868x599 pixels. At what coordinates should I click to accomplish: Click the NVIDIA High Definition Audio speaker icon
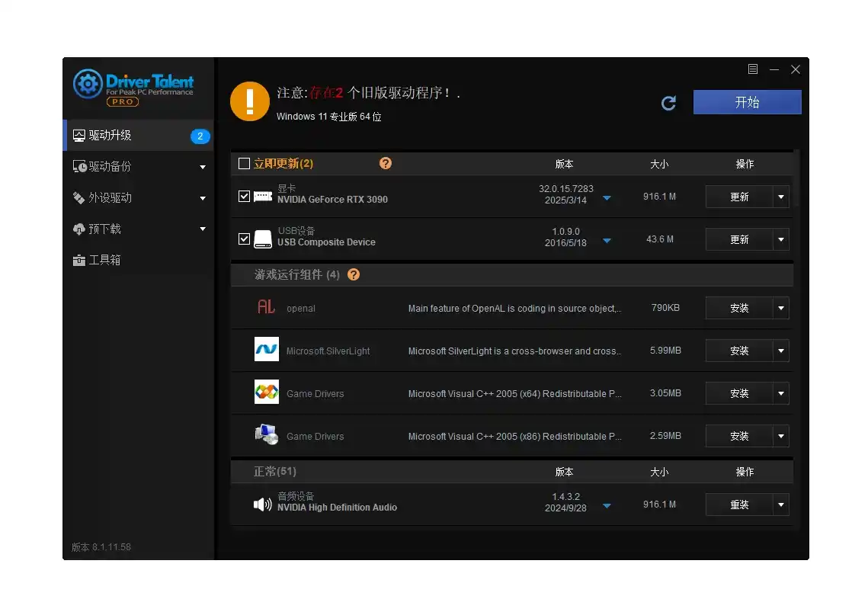tap(263, 505)
